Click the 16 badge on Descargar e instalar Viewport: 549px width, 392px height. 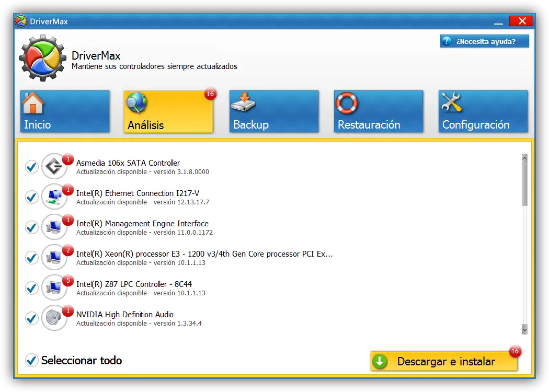click(514, 351)
